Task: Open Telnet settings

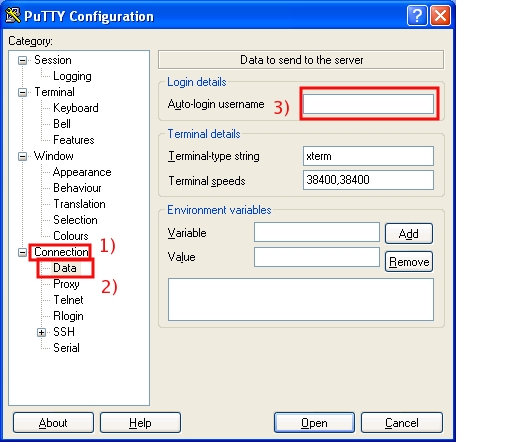Action: (68, 300)
